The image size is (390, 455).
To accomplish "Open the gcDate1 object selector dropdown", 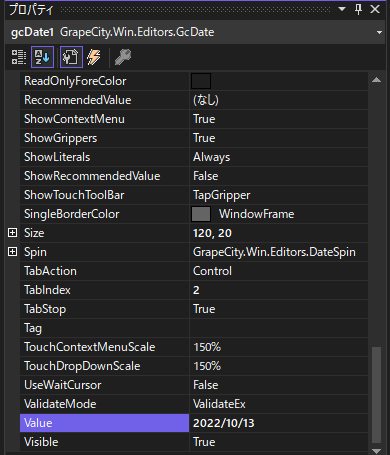I will (x=379, y=32).
